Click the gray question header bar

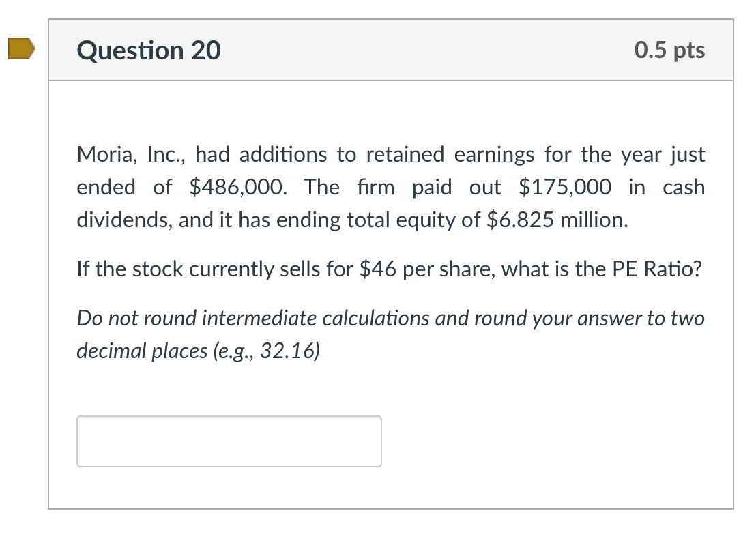pyautogui.click(x=391, y=50)
